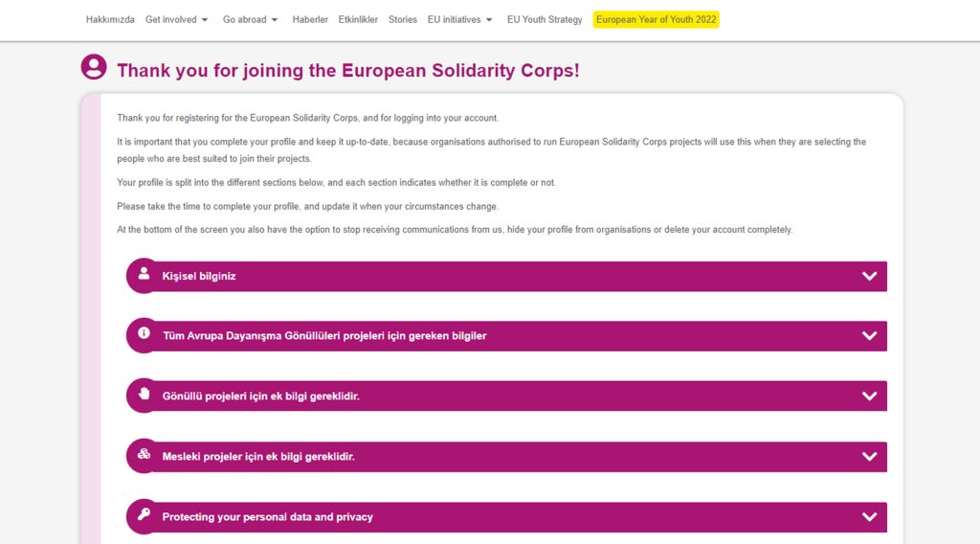Open Stories navigation link
Screen dimensions: 980x544
pyautogui.click(x=403, y=19)
